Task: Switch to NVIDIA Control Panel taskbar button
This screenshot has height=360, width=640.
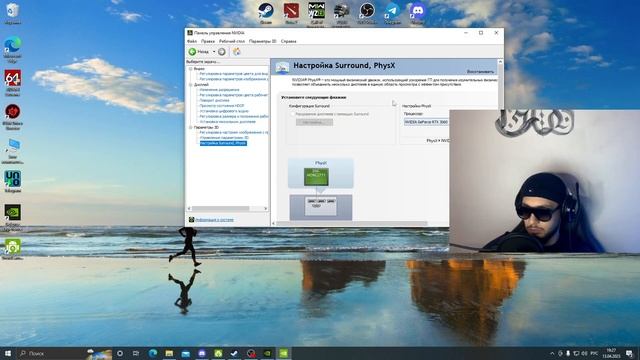Action: (x=283, y=353)
